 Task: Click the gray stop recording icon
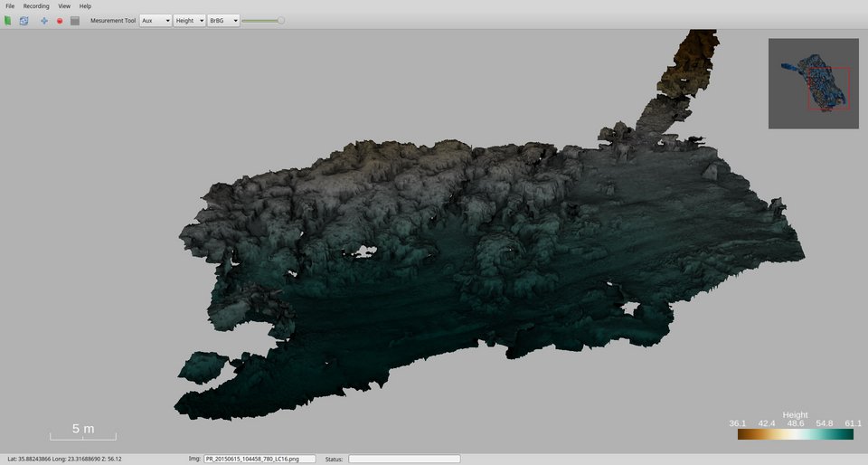pos(75,20)
